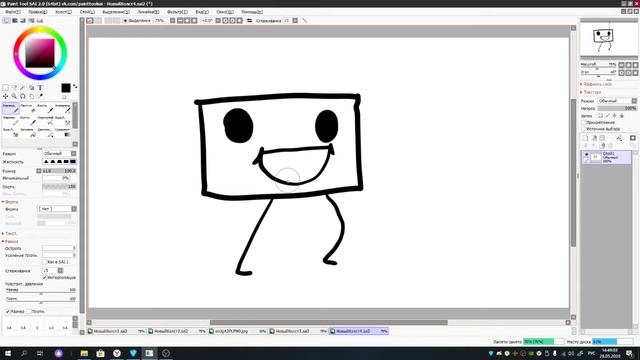The image size is (640, 360).
Task: Click the navigator preview thumbnail
Action: (609, 39)
